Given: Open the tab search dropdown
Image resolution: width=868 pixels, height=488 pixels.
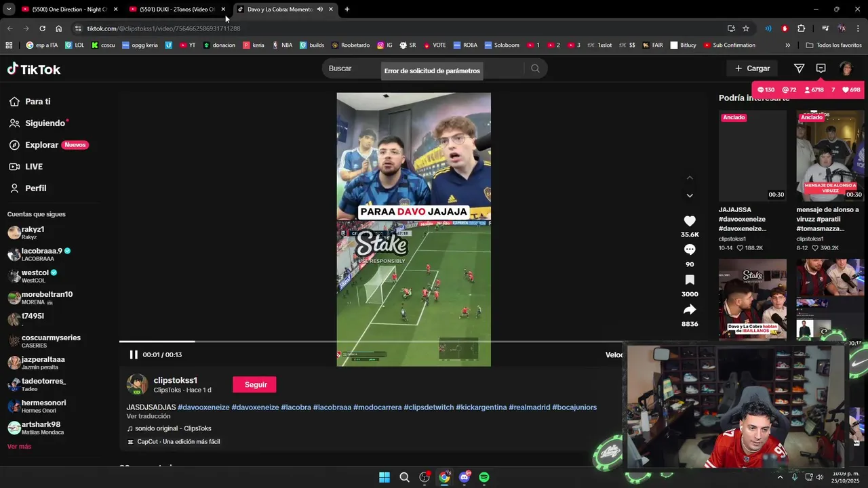Looking at the screenshot, I should (x=9, y=9).
